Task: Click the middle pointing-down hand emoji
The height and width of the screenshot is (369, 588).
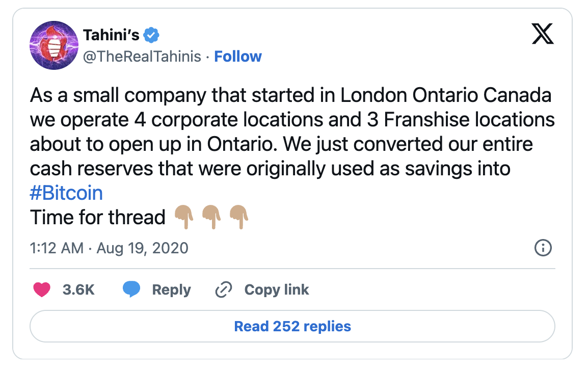Action: coord(211,218)
